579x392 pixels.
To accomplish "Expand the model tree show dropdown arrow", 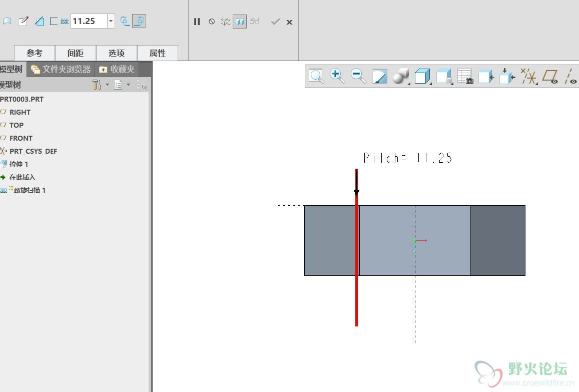I will 128,85.
